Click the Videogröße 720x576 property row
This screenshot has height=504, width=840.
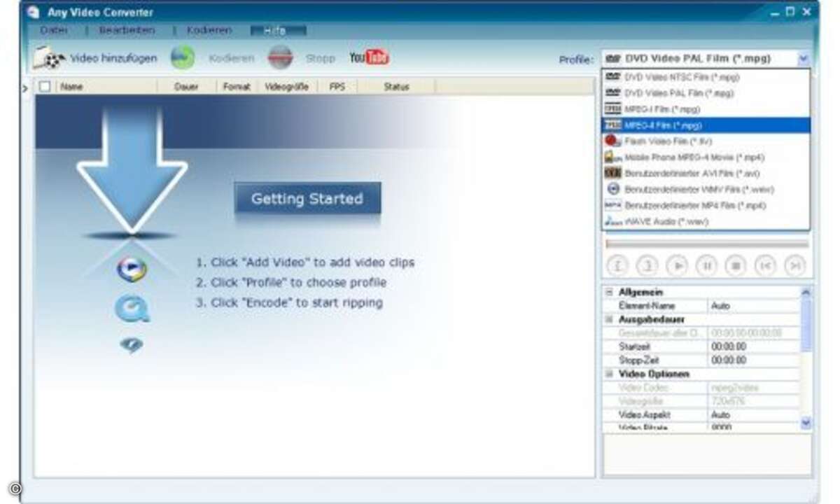click(701, 401)
